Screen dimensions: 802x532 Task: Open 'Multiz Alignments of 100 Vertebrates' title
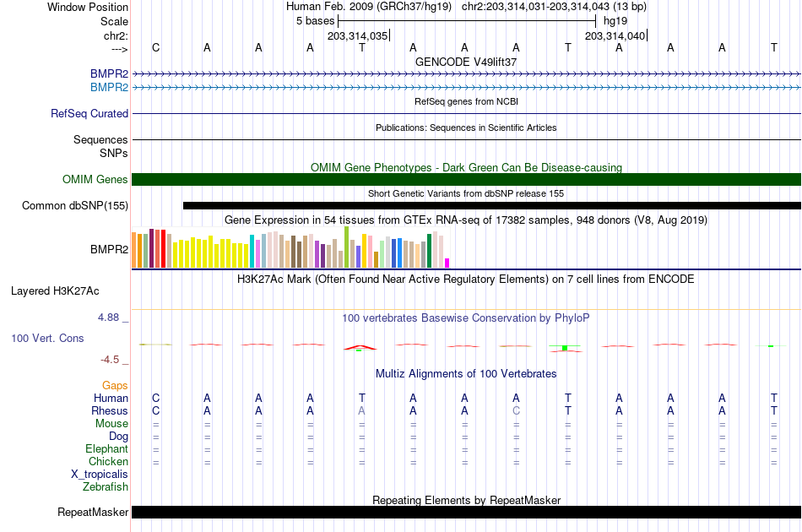[466, 374]
